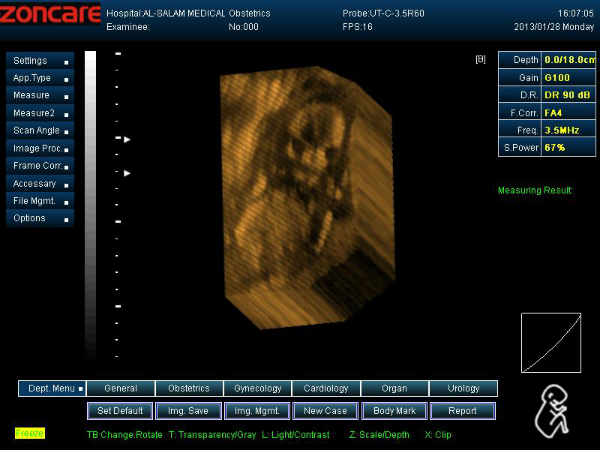Viewport: 600px width, 450px height.
Task: Click the 16:07:05 clock time
Action: (576, 14)
